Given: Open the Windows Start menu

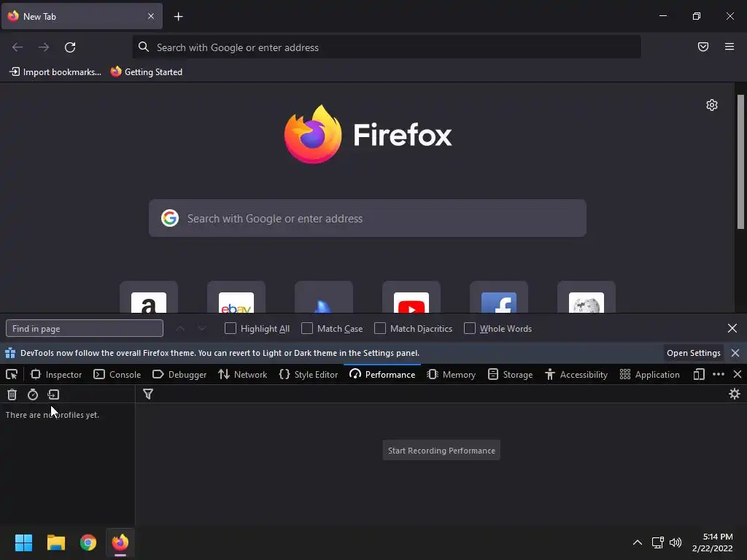Looking at the screenshot, I should coord(23,542).
